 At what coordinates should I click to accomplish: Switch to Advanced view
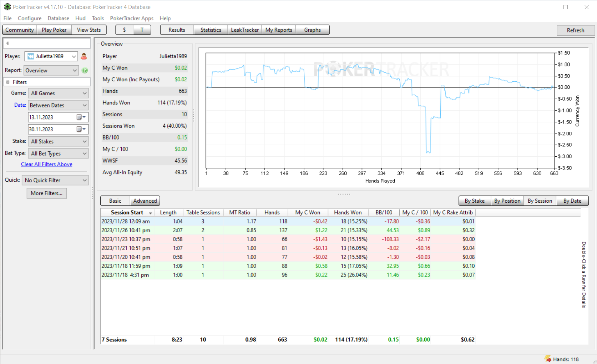coord(145,201)
